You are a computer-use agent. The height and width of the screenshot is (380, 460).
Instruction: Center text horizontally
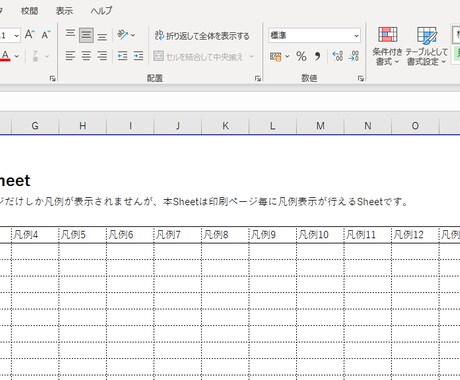[86, 56]
